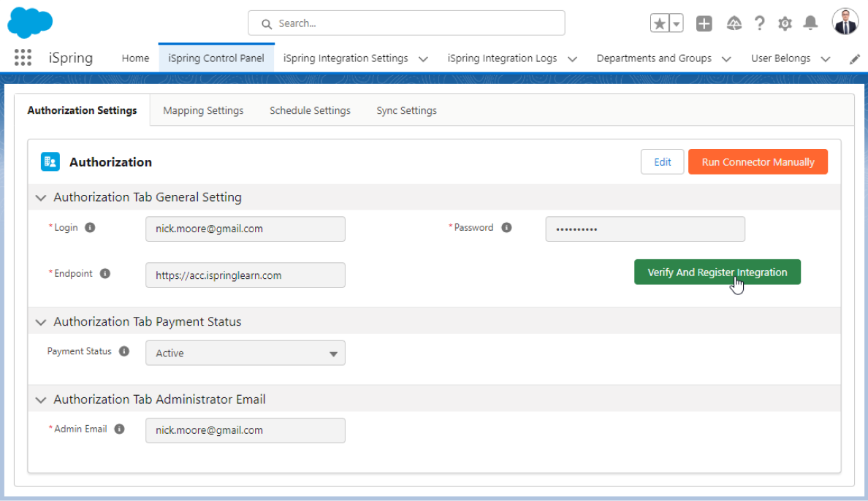This screenshot has height=501, width=868.
Task: Open Global Actions with the plus icon
Action: 704,23
